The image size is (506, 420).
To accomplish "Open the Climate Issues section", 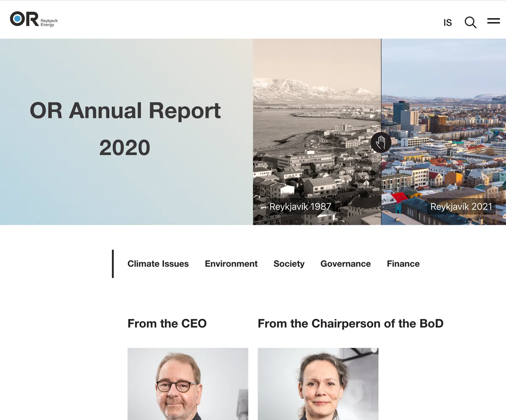I will coord(158,264).
